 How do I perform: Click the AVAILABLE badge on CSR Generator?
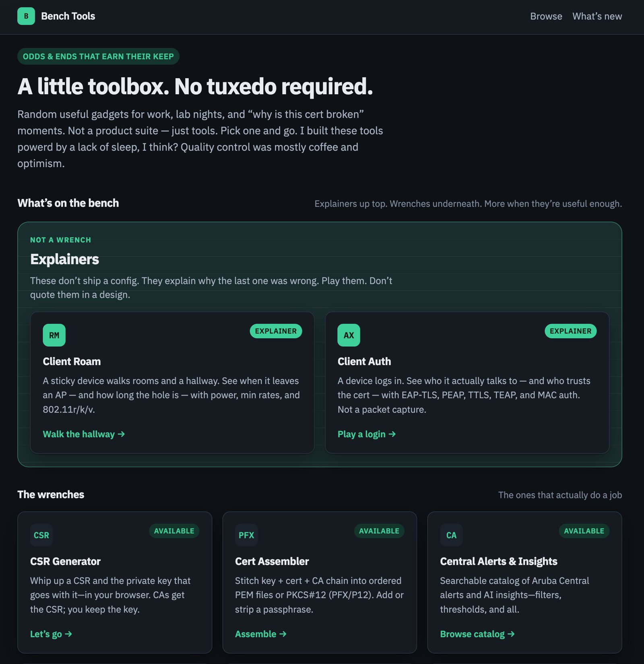pyautogui.click(x=174, y=531)
